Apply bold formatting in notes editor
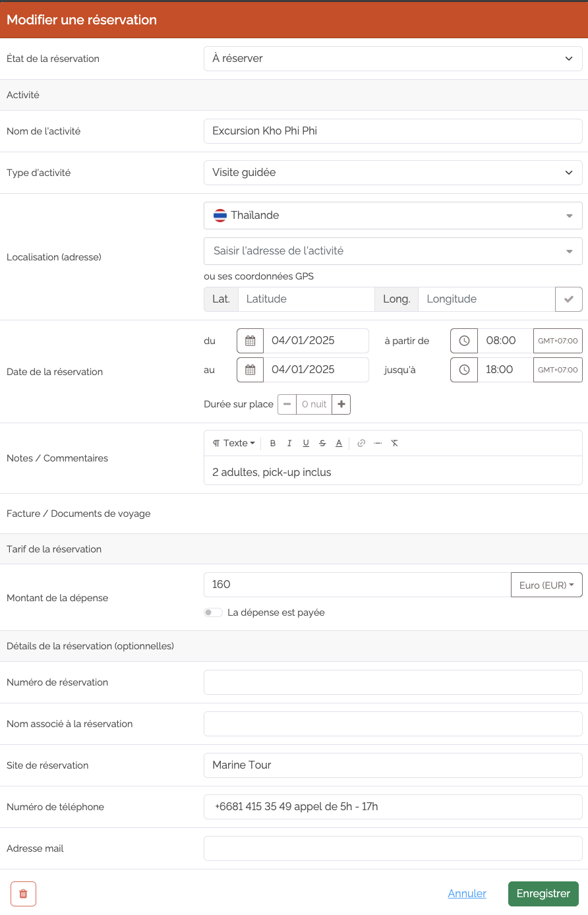The image size is (588, 915). point(273,443)
